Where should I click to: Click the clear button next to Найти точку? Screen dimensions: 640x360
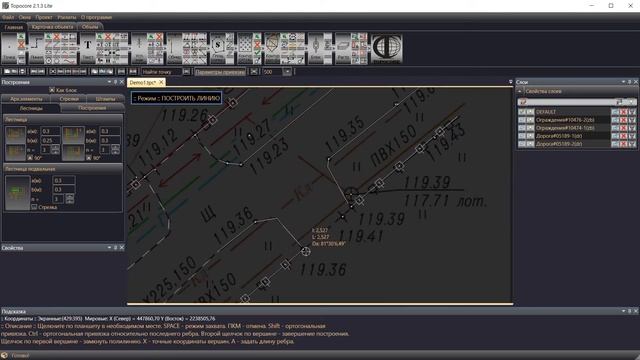(x=186, y=72)
